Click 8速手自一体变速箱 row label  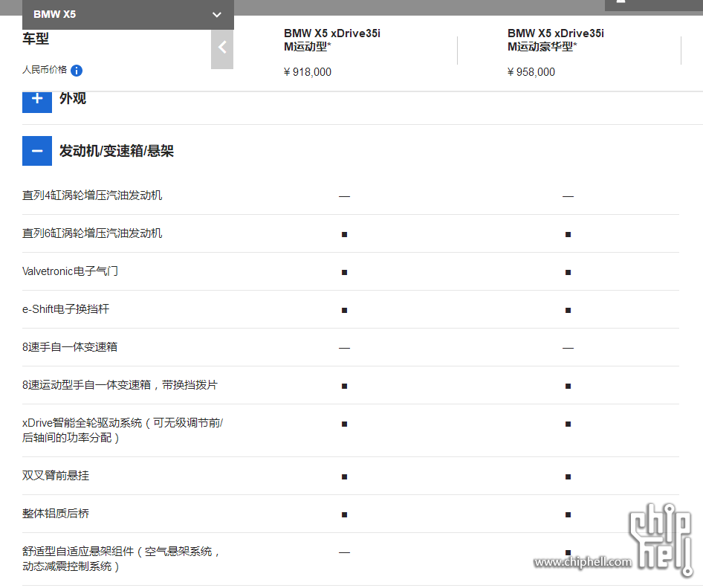[70, 347]
